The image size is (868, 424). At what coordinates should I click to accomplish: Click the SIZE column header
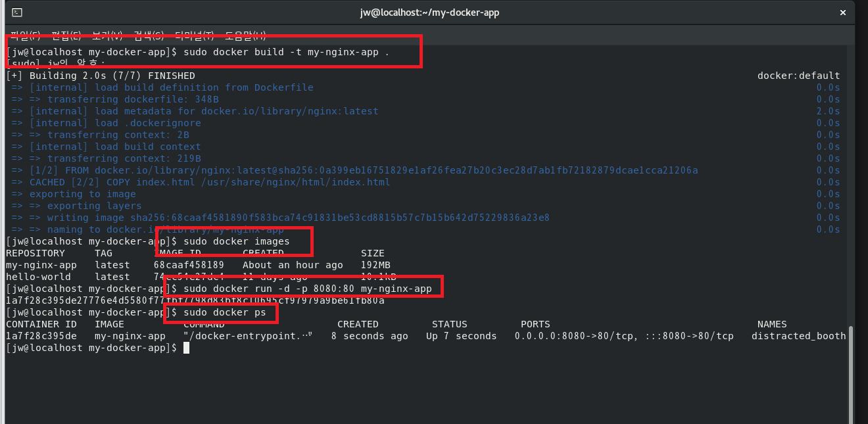pos(373,253)
